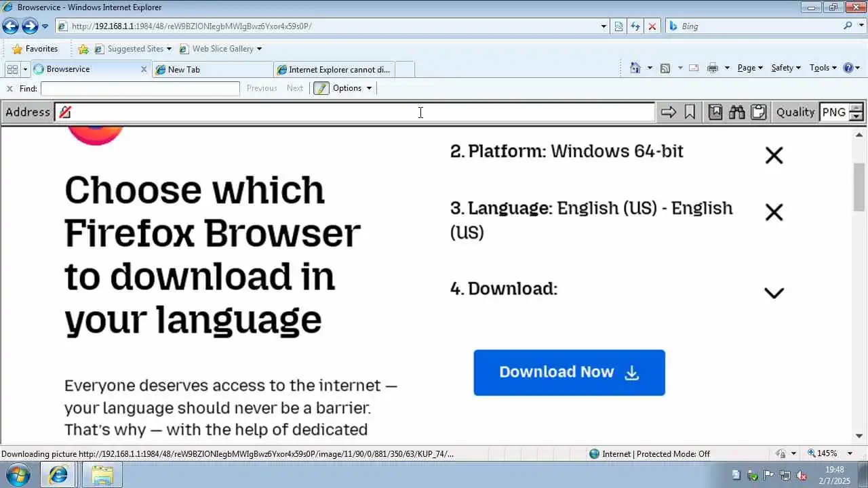The height and width of the screenshot is (488, 868).
Task: Click the IE Back arrow button
Action: [10, 26]
